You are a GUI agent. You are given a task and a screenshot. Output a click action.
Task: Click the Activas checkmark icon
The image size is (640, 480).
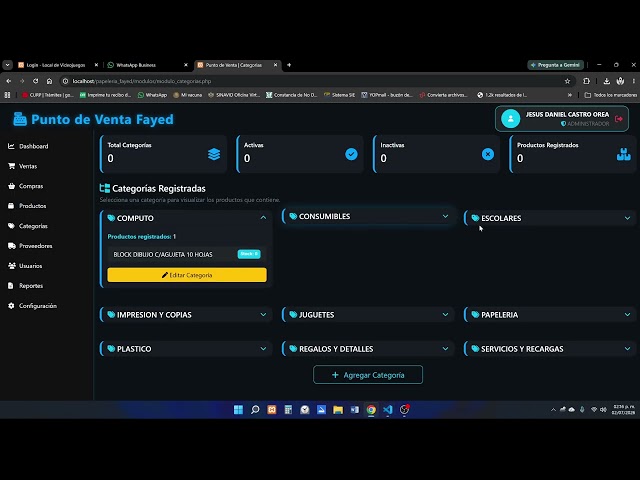point(351,154)
